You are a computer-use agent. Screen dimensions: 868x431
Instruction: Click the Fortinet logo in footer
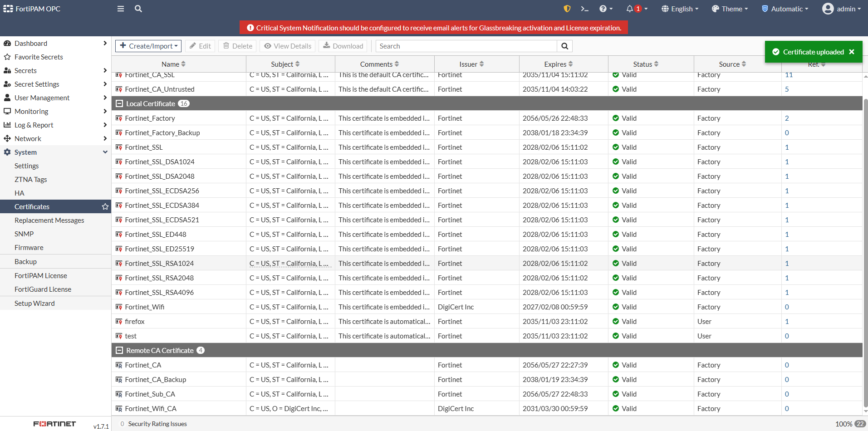pyautogui.click(x=54, y=424)
